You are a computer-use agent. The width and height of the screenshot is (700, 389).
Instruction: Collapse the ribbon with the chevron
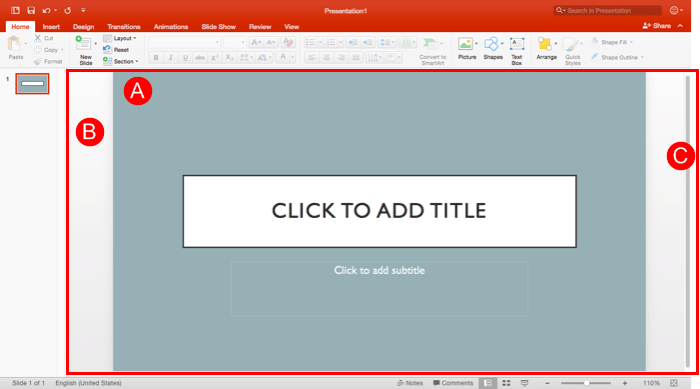(x=680, y=26)
